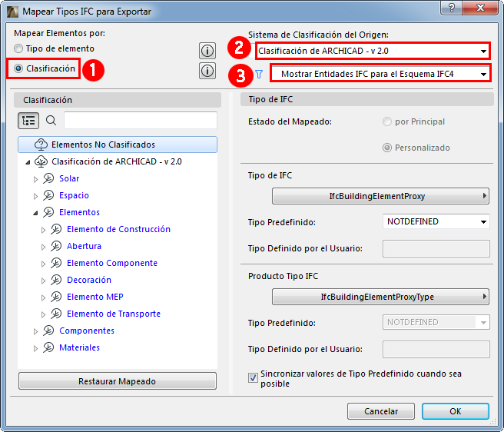Select the Elemento de Construcción text
This screenshot has width=504, height=432.
(x=118, y=229)
